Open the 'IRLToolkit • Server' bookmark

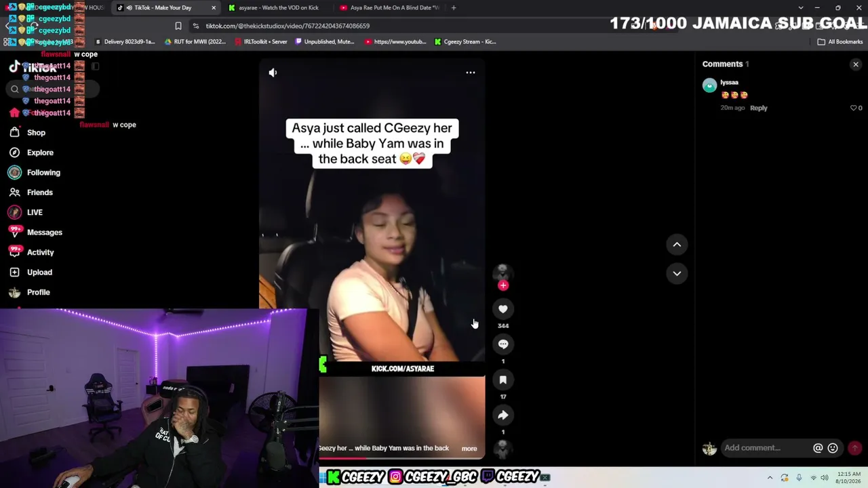[261, 41]
